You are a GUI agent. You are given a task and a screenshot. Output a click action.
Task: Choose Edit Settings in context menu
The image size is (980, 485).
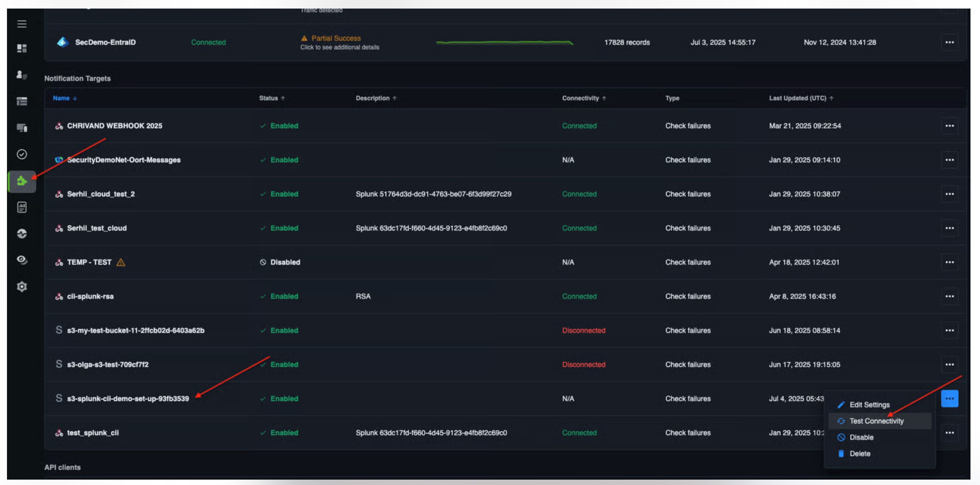tap(869, 405)
